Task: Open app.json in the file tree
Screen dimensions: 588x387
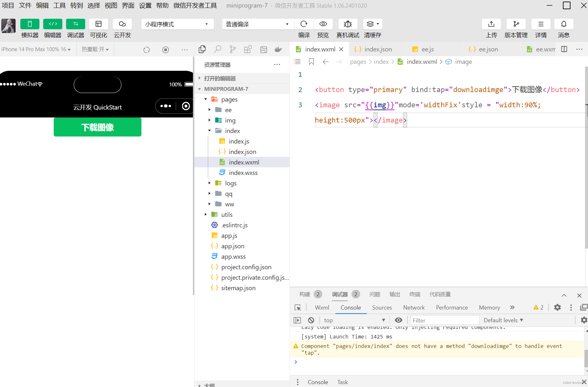Action: (x=233, y=246)
